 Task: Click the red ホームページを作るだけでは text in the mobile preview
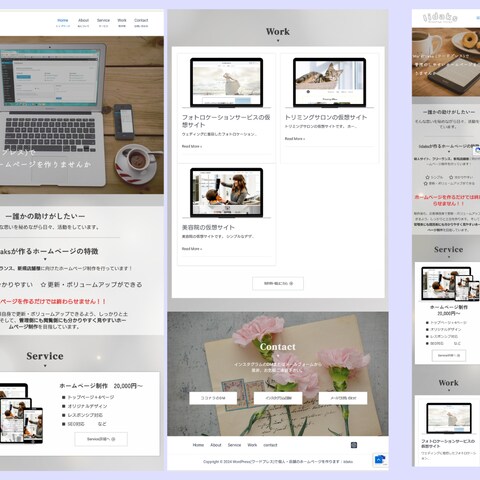(447, 200)
